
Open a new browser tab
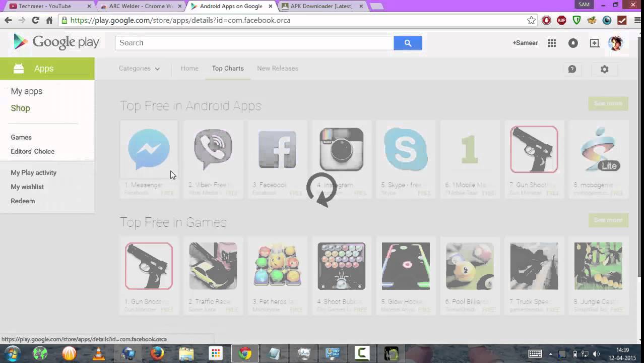pos(376,6)
